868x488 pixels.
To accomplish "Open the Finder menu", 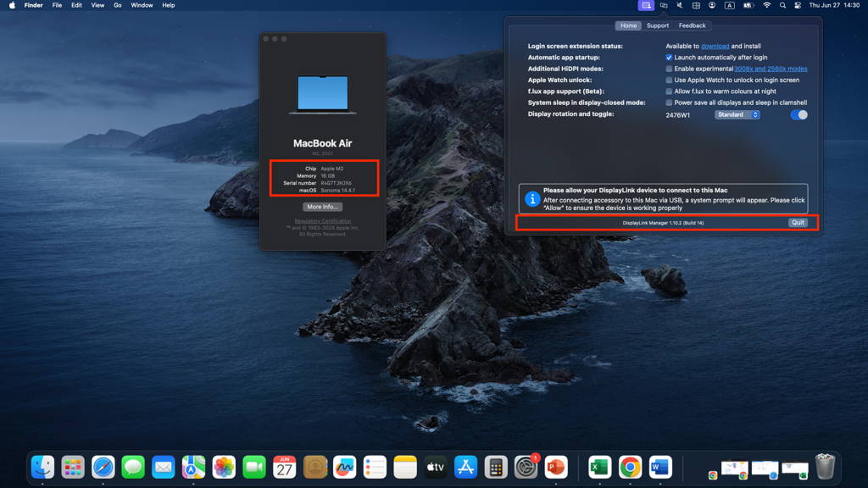I will 33,6.
